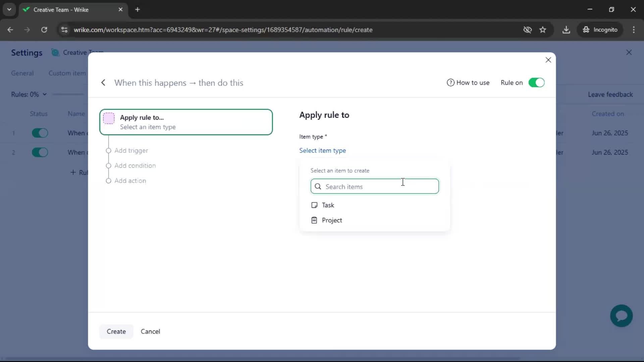Click the Incognito profile button
This screenshot has width=644, height=362.
point(600,30)
